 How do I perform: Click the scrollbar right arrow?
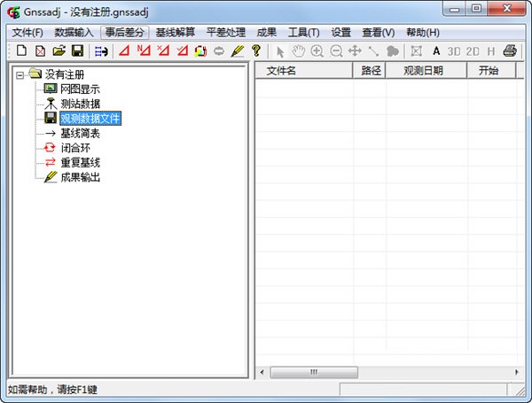click(517, 372)
